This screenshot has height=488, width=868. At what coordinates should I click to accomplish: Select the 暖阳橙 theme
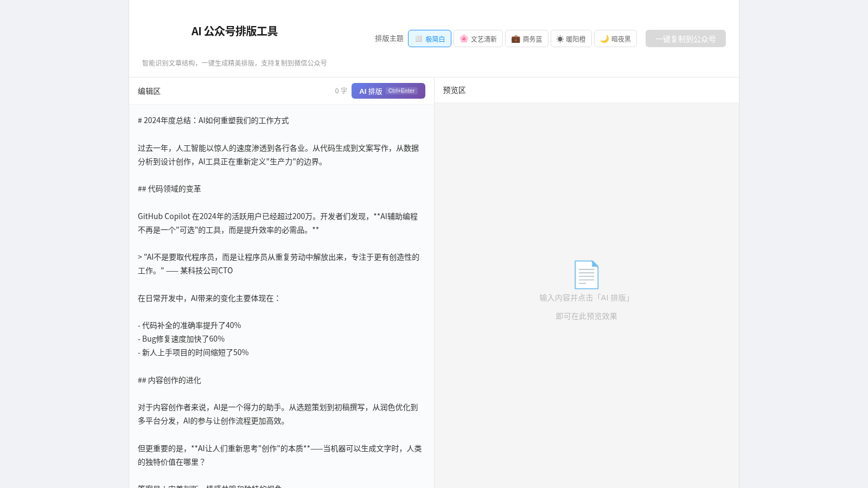571,38
